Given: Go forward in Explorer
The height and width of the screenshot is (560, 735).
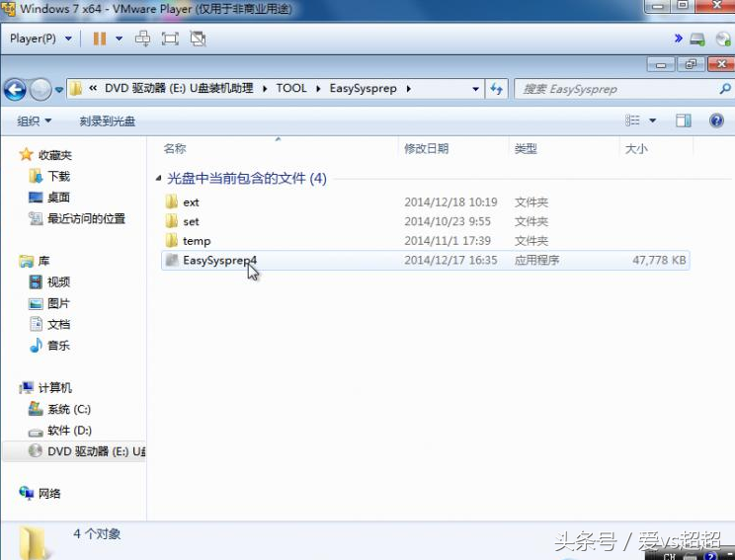Looking at the screenshot, I should point(41,89).
